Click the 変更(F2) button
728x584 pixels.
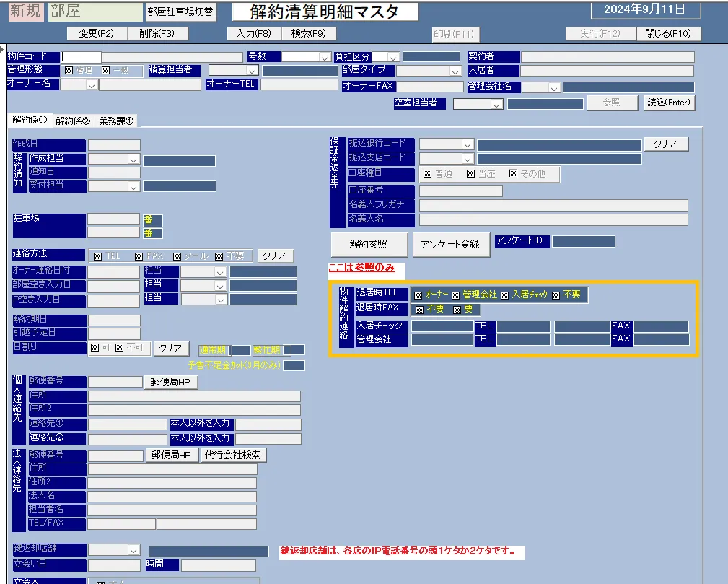[x=97, y=33]
